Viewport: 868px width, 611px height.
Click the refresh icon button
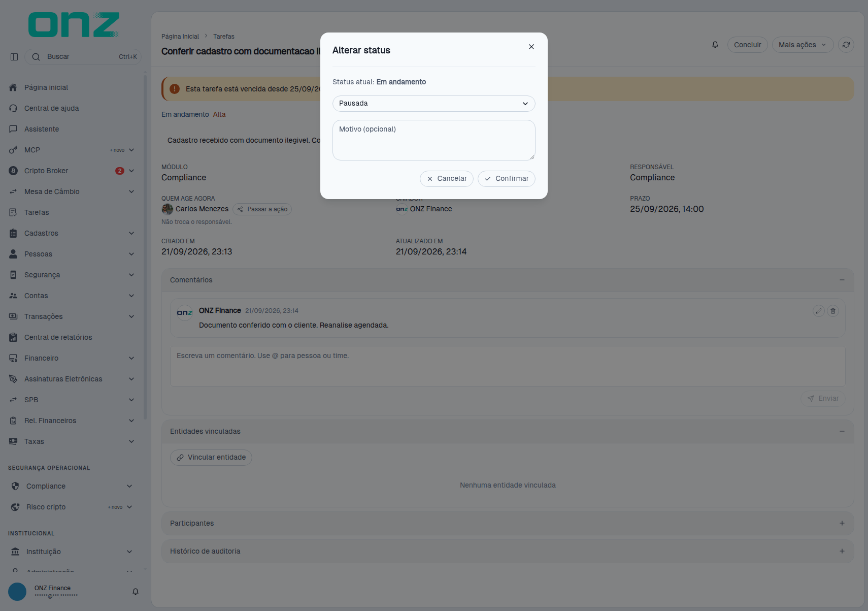click(846, 45)
